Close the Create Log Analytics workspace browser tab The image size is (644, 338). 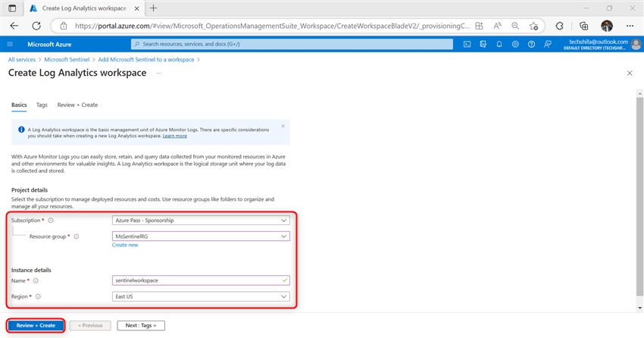click(x=136, y=8)
